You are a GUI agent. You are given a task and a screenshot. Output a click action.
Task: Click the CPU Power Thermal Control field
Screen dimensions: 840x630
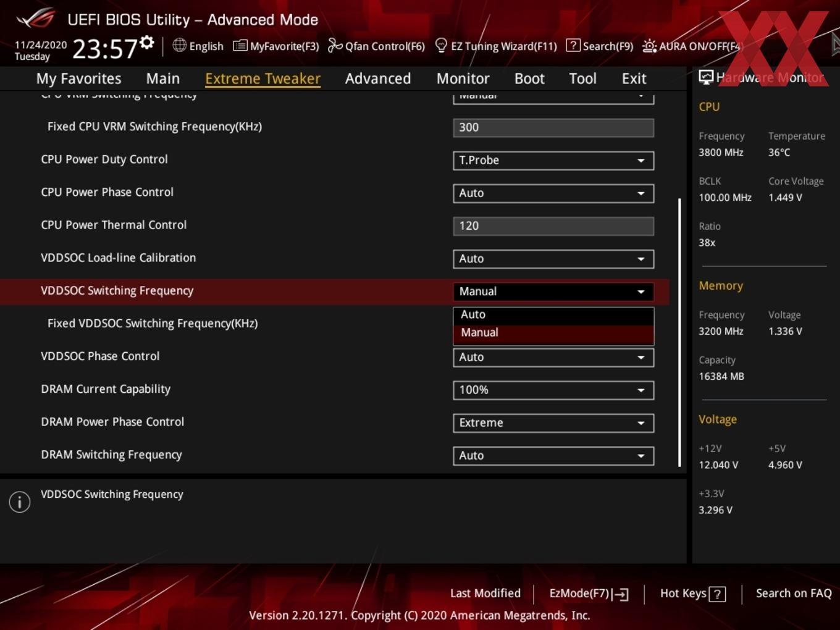coord(553,226)
